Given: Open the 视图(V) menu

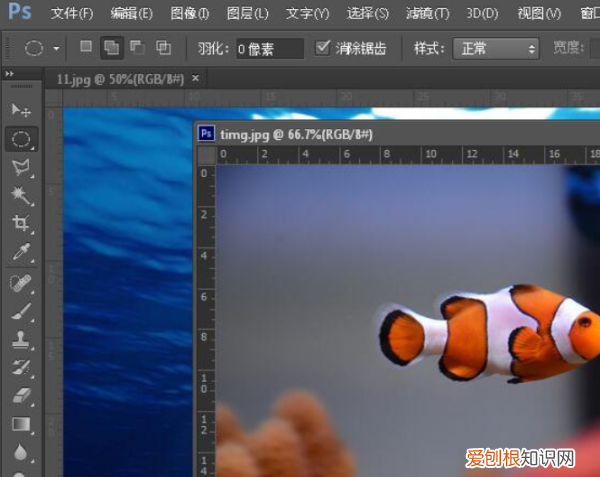Looking at the screenshot, I should pos(539,14).
